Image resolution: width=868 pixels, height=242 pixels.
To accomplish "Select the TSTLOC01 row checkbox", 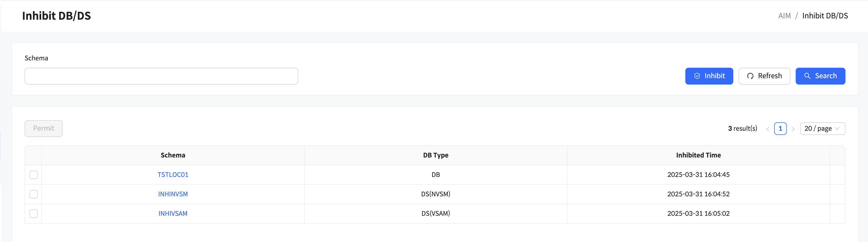I will [x=33, y=175].
